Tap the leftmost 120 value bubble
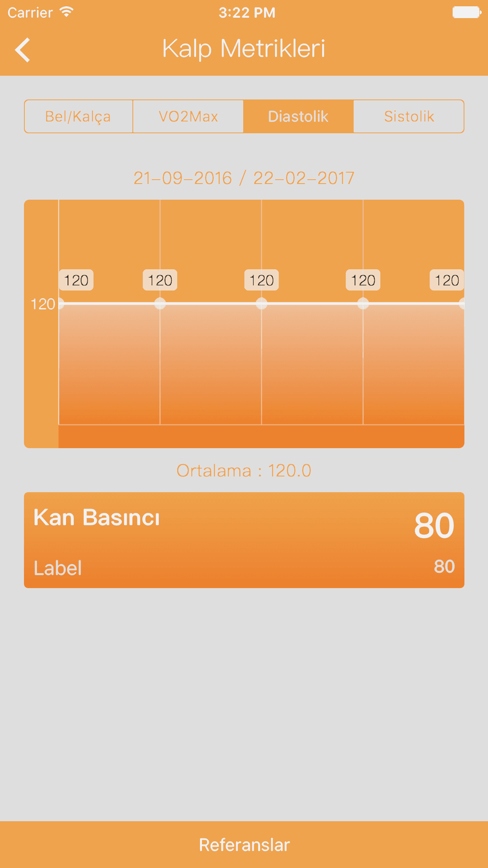The width and height of the screenshot is (488, 868). pos(76,280)
